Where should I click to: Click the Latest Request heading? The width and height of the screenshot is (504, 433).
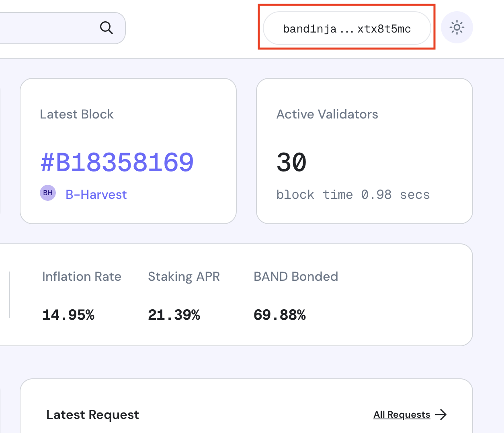point(92,415)
